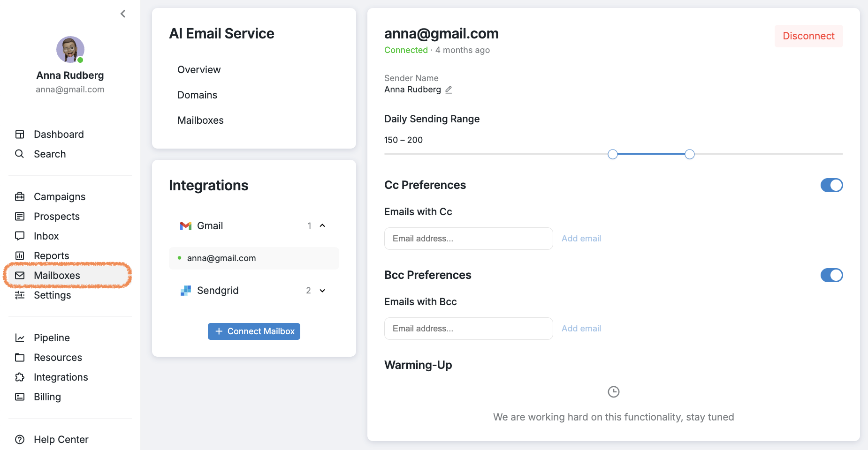
Task: Open the Domains menu item
Action: click(x=197, y=95)
